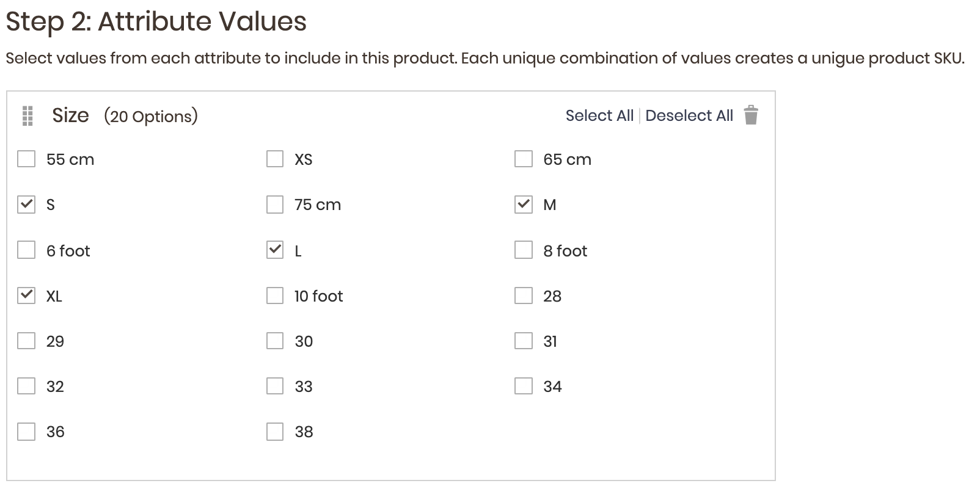
Task: Uncheck the XL size checkbox
Action: (x=26, y=296)
